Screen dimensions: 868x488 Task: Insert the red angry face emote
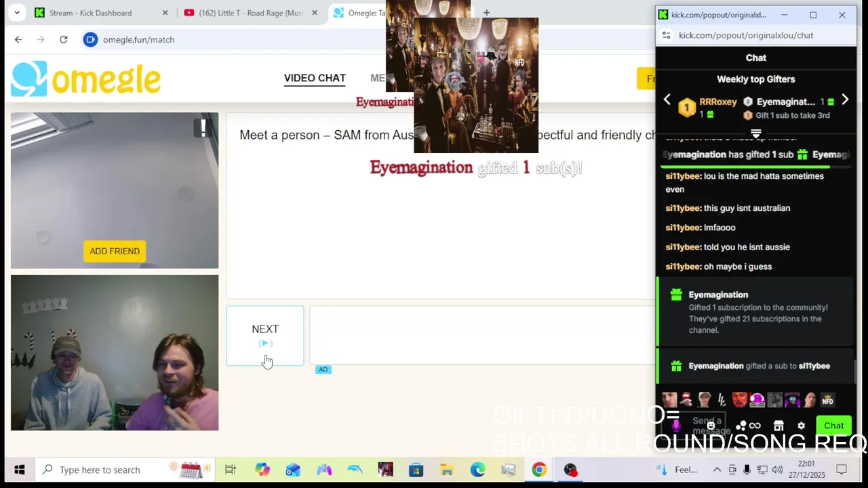(x=739, y=400)
